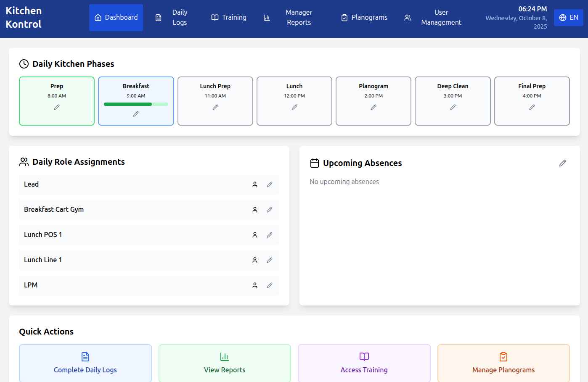The width and height of the screenshot is (588, 382).
Task: Edit the Lunch POS 1 role
Action: [x=270, y=235]
